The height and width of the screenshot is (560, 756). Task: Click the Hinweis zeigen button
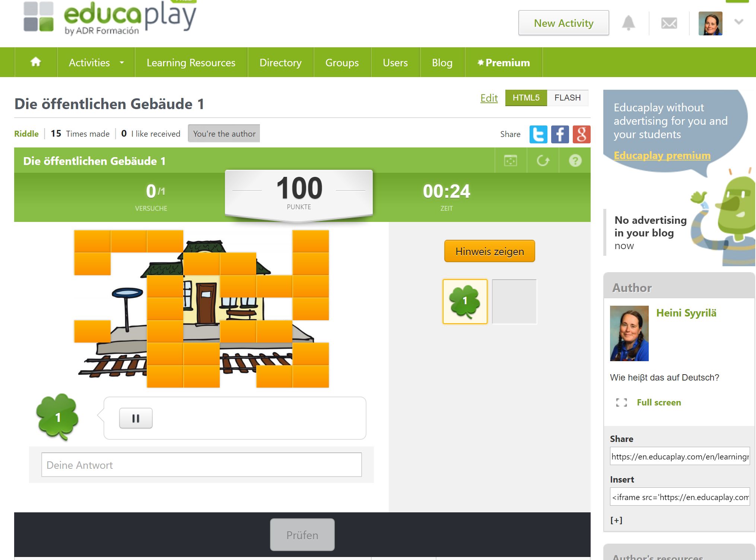pos(490,251)
